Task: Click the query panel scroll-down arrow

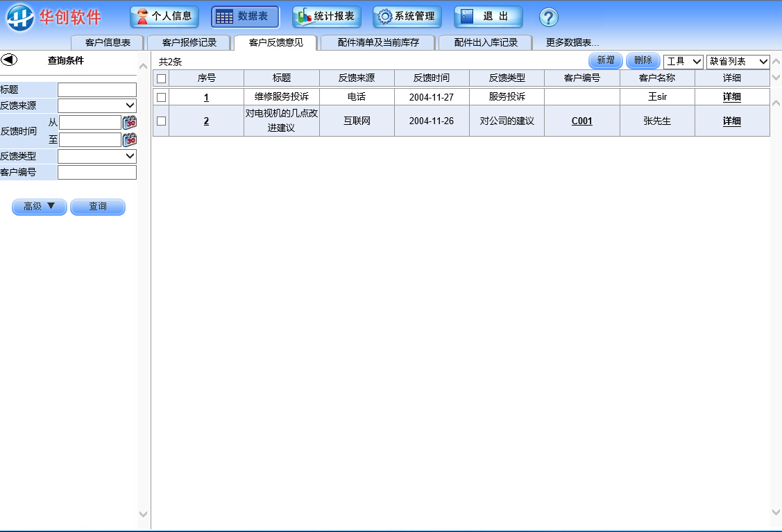Action: [x=143, y=514]
